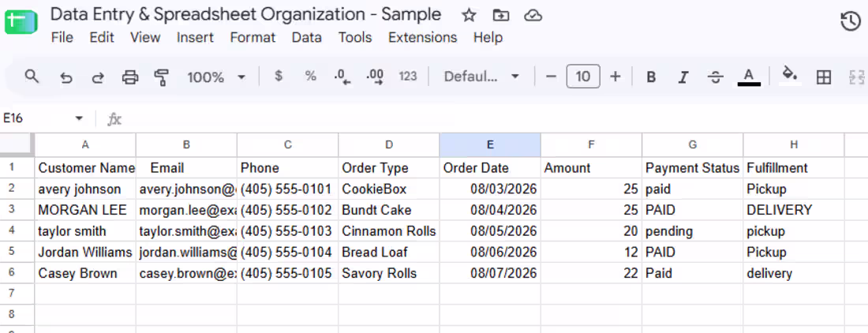Open the fill color picker
This screenshot has height=333, width=868.
point(789,75)
